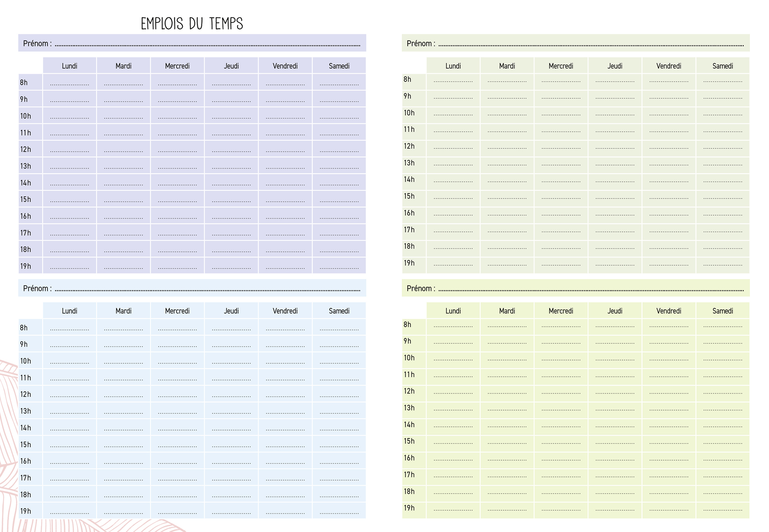Click the Lundi 8h cell in the purple timetable
The image size is (769, 532).
[70, 82]
